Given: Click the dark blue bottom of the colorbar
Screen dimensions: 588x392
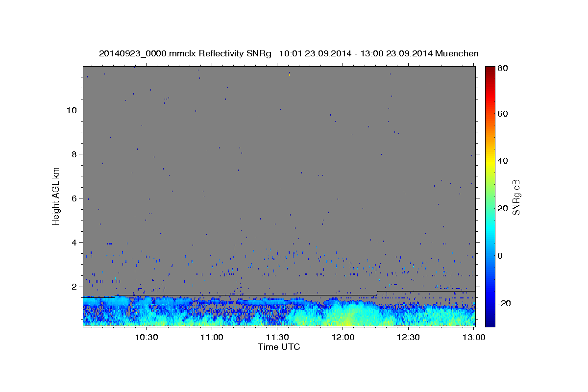Looking at the screenshot, I should pos(490,322).
